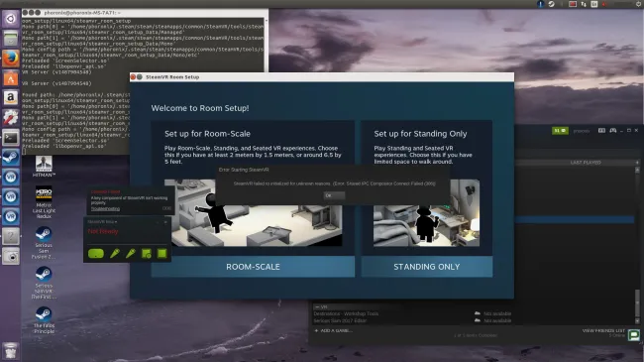644x362 pixels.
Task: Click the second controller status icon
Action: pyautogui.click(x=131, y=254)
